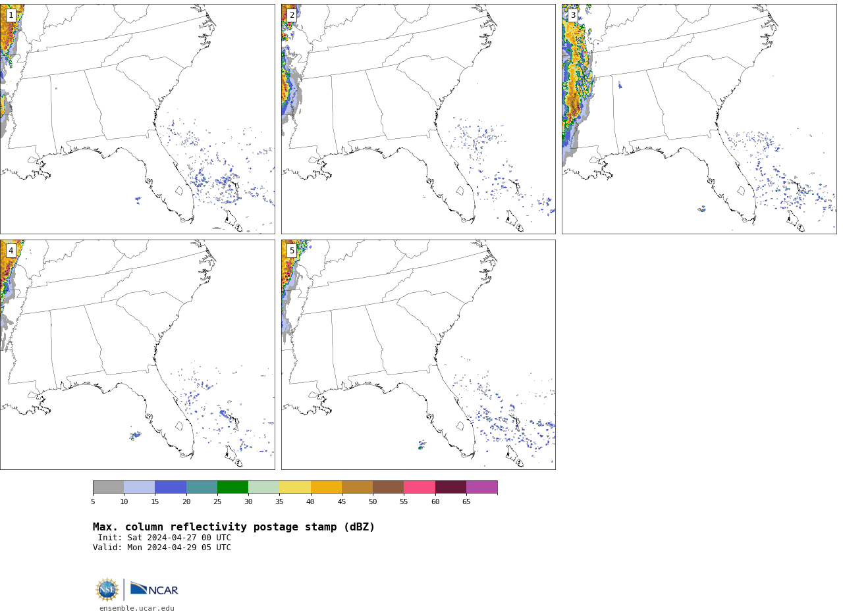This screenshot has width=843, height=616.
Task: Click the colorbar tick label 65
Action: point(466,502)
